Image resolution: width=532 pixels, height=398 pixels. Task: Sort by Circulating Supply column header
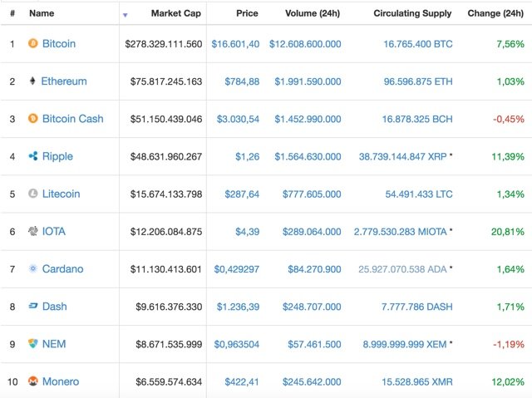tap(412, 13)
